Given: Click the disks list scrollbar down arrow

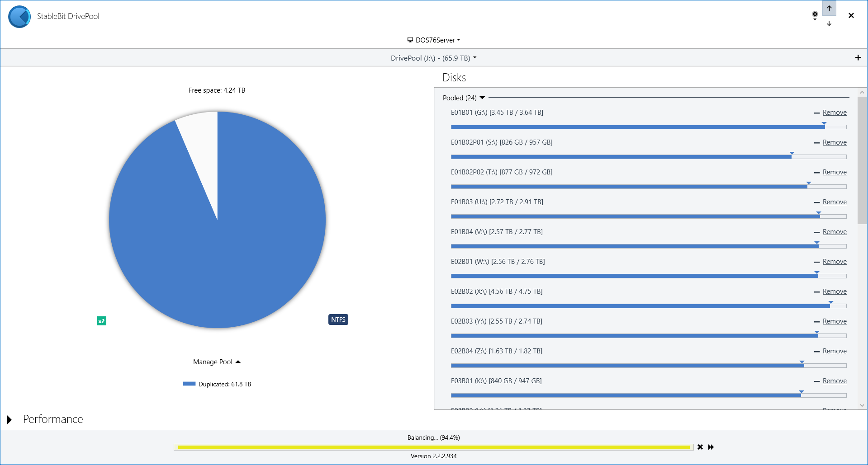Looking at the screenshot, I should 862,405.
